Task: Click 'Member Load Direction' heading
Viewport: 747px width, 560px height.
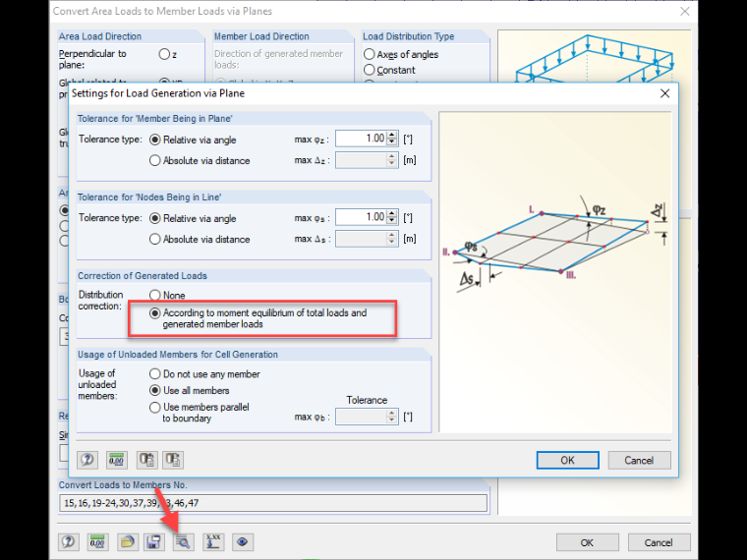Action: (x=261, y=36)
